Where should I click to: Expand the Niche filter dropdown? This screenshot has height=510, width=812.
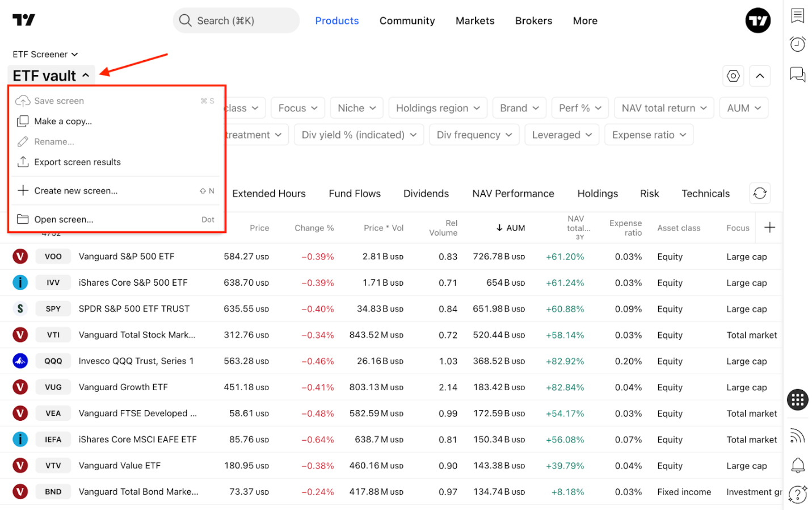click(x=356, y=108)
